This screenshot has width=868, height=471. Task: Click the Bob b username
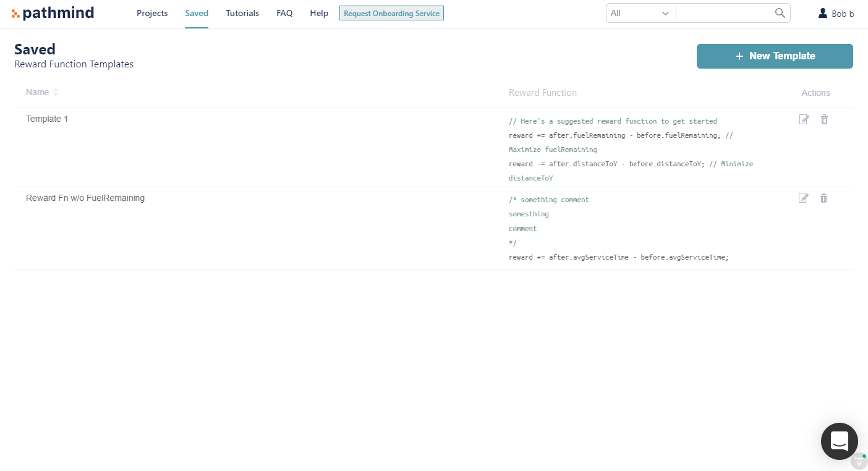(843, 14)
